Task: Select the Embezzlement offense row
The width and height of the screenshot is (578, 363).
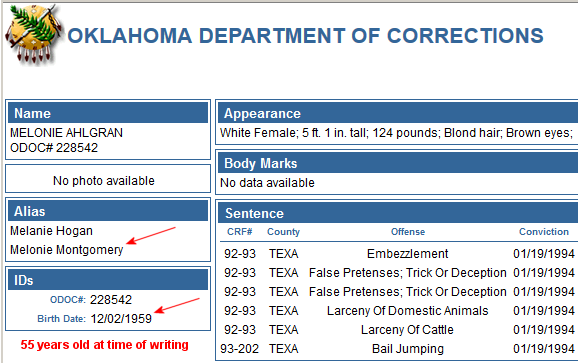Action: 399,254
